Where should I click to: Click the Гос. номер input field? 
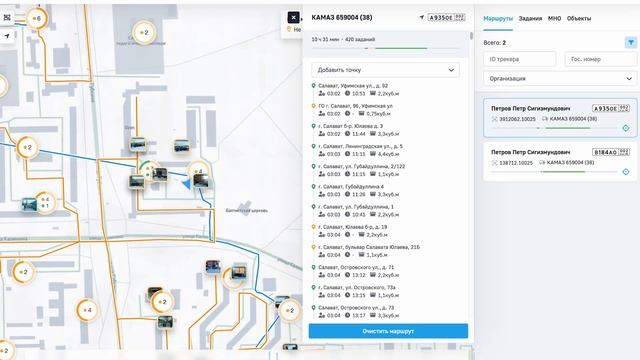601,59
